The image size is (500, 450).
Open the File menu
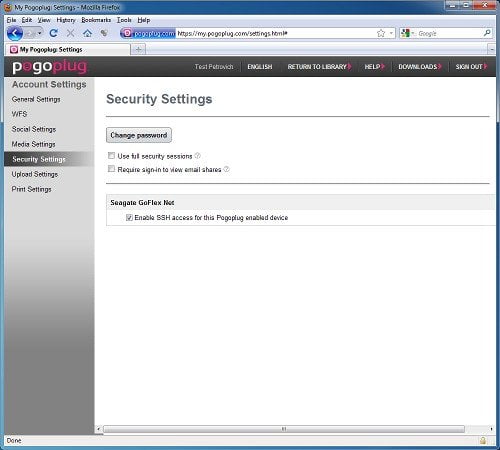[11, 20]
